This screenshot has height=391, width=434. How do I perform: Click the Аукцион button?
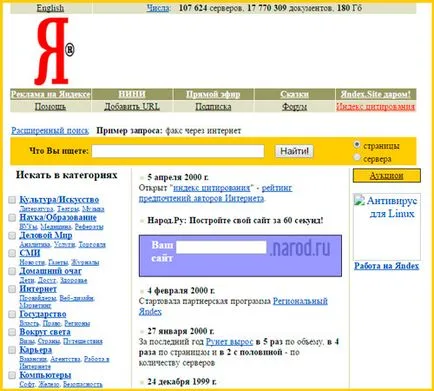387,176
